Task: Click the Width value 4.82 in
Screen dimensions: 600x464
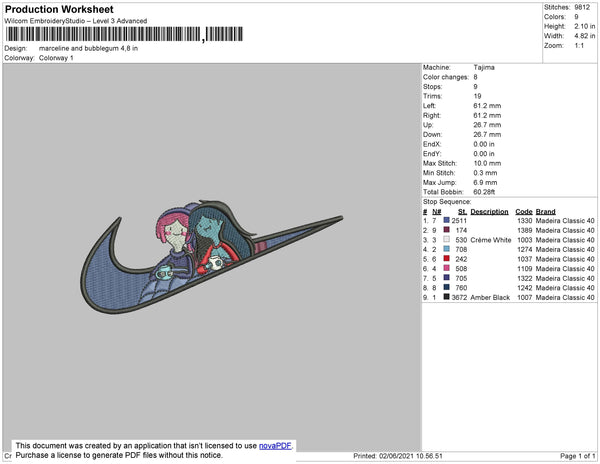Action: [x=585, y=36]
